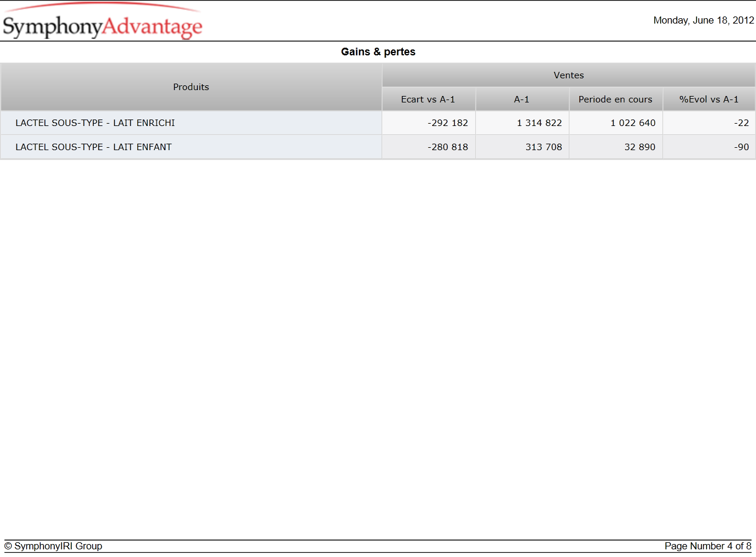Click the value -292 182

click(x=448, y=123)
